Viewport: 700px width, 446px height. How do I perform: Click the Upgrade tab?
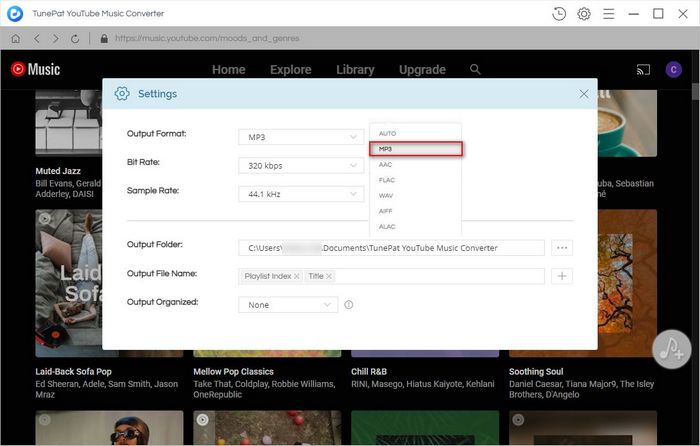coord(422,70)
